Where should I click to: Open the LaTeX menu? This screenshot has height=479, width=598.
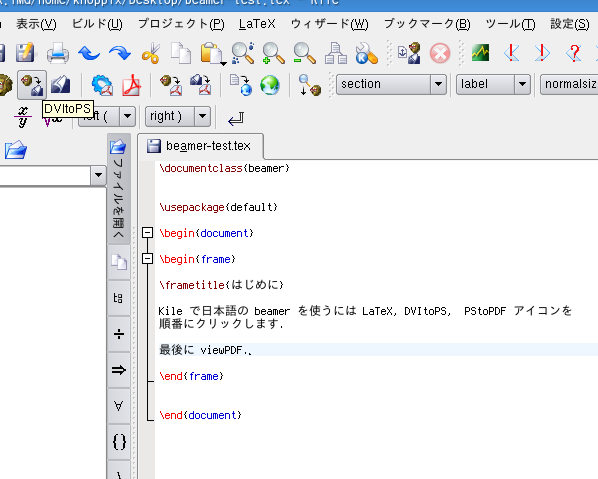[x=257, y=24]
